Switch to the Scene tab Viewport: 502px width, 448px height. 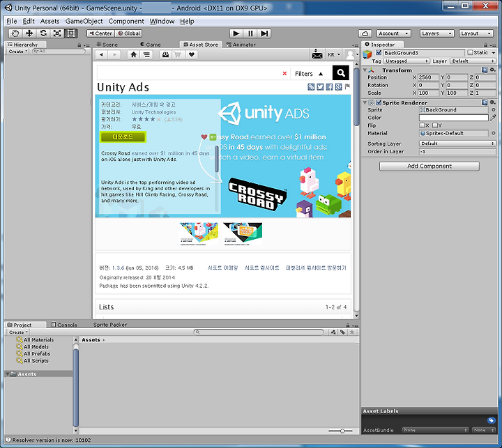[107, 45]
